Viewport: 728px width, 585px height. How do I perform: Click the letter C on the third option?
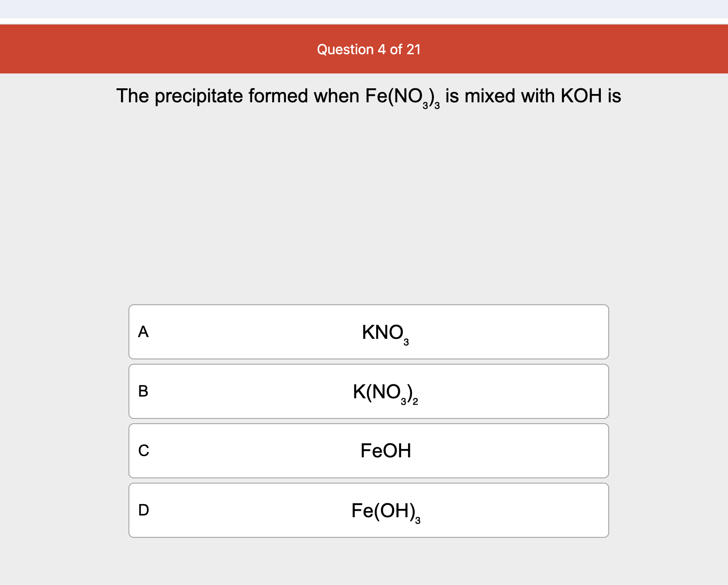point(143,451)
